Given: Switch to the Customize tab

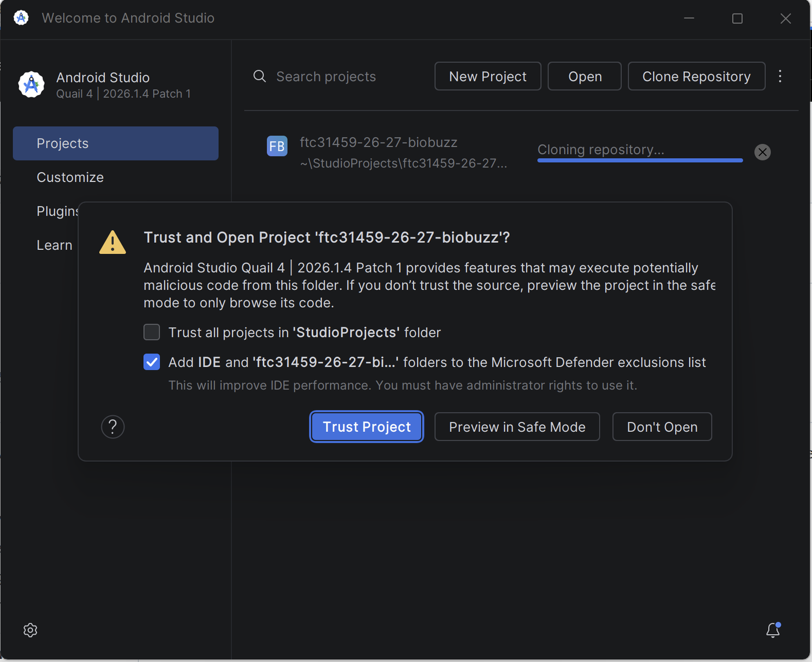Looking at the screenshot, I should [x=70, y=177].
